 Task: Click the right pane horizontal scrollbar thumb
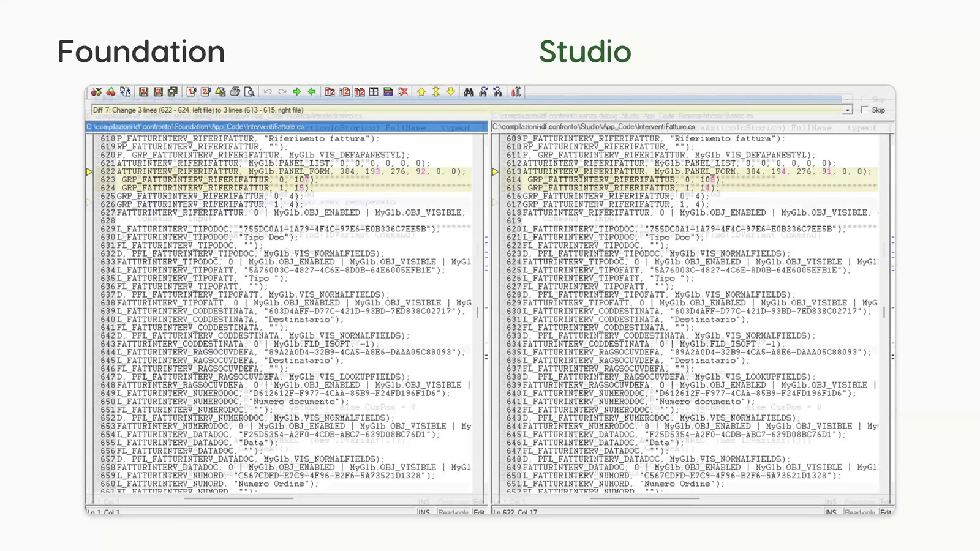click(x=644, y=498)
